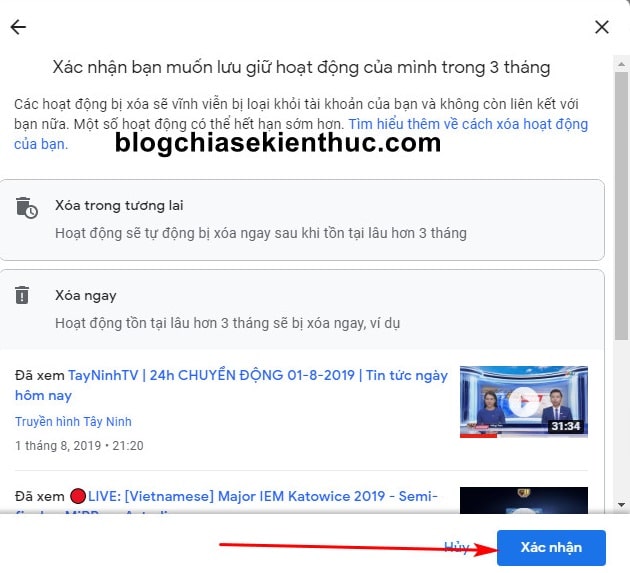Click the scrollbar down arrow
This screenshot has height=573, width=630.
pyautogui.click(x=621, y=505)
